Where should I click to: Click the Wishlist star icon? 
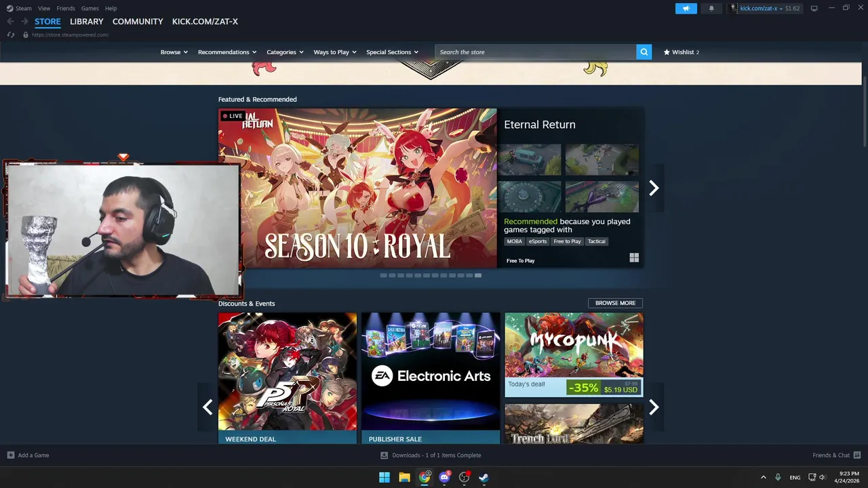coord(667,52)
